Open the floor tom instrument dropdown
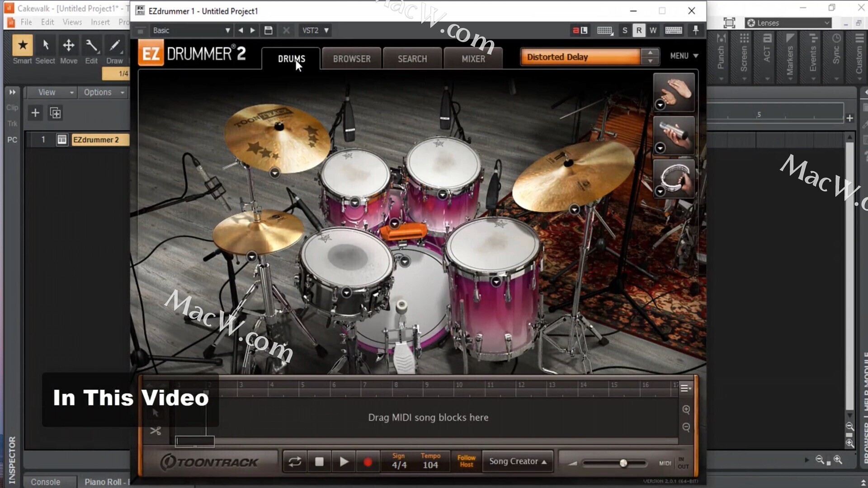 point(496,282)
